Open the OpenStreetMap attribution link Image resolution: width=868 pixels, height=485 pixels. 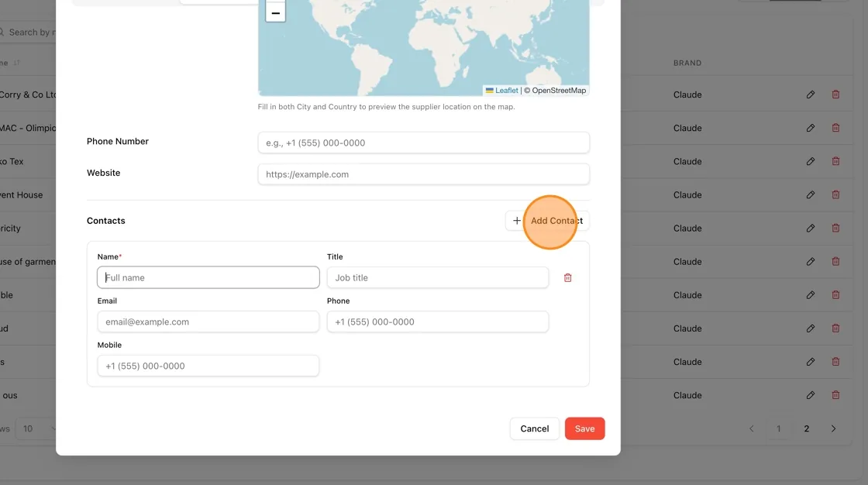[x=559, y=90]
